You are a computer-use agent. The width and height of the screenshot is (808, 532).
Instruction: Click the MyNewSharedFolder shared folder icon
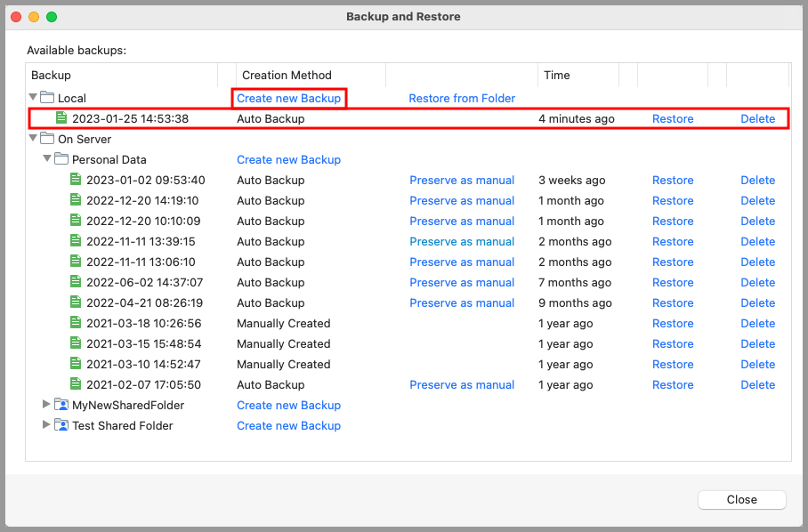coord(61,405)
